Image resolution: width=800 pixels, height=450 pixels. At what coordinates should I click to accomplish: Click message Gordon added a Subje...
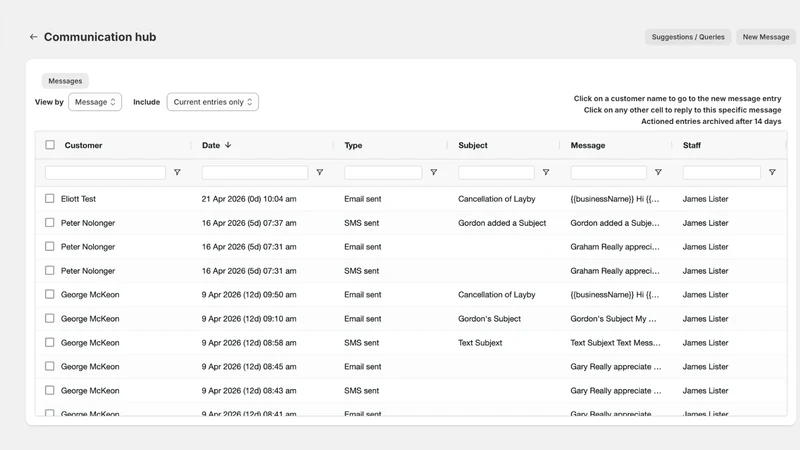tap(615, 223)
